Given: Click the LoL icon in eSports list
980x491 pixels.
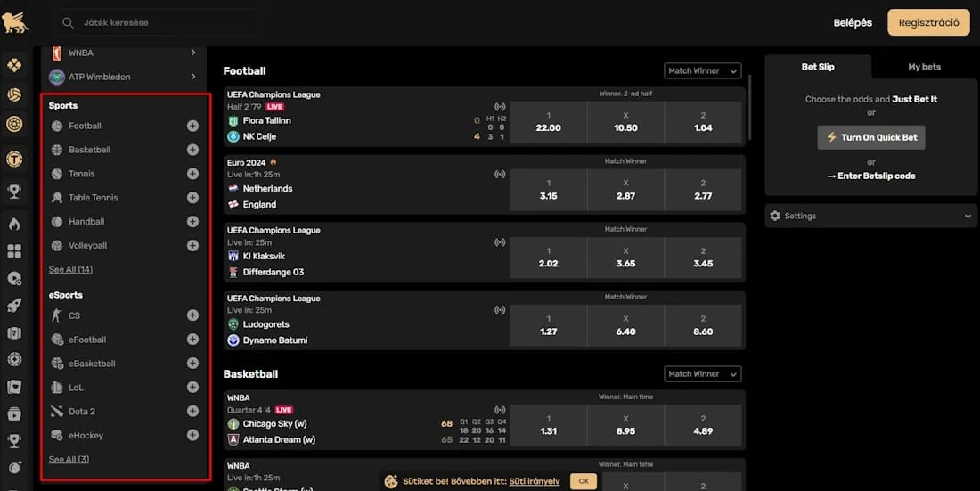Looking at the screenshot, I should coord(57,387).
